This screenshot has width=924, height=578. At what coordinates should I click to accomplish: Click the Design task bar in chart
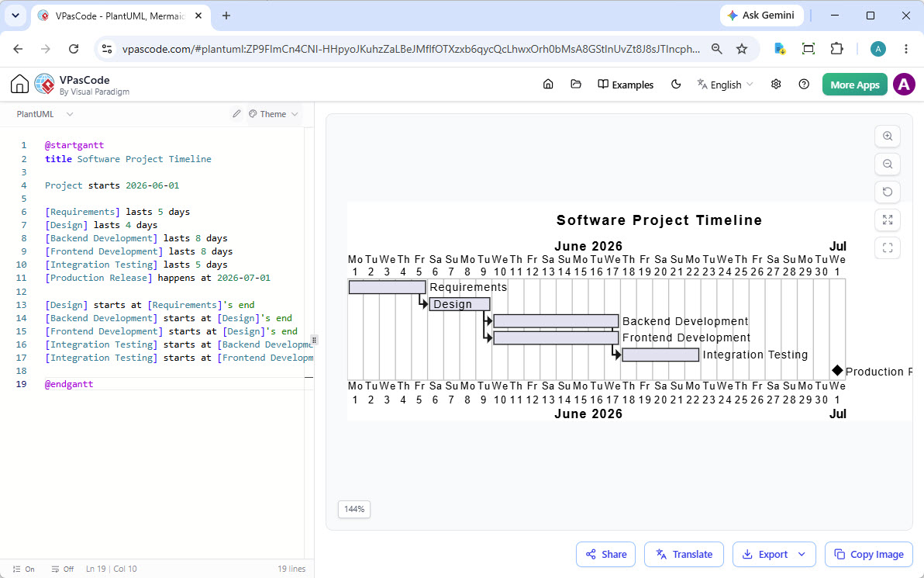point(460,304)
